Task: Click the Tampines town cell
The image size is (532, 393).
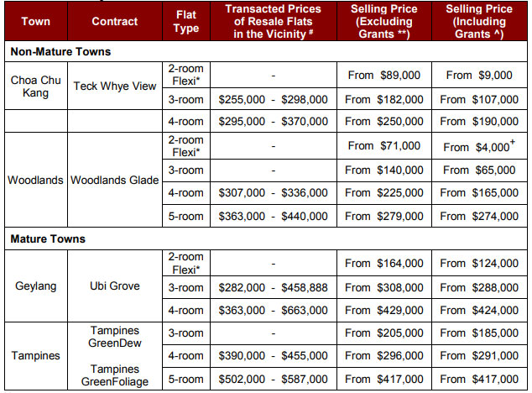Action: 35,355
